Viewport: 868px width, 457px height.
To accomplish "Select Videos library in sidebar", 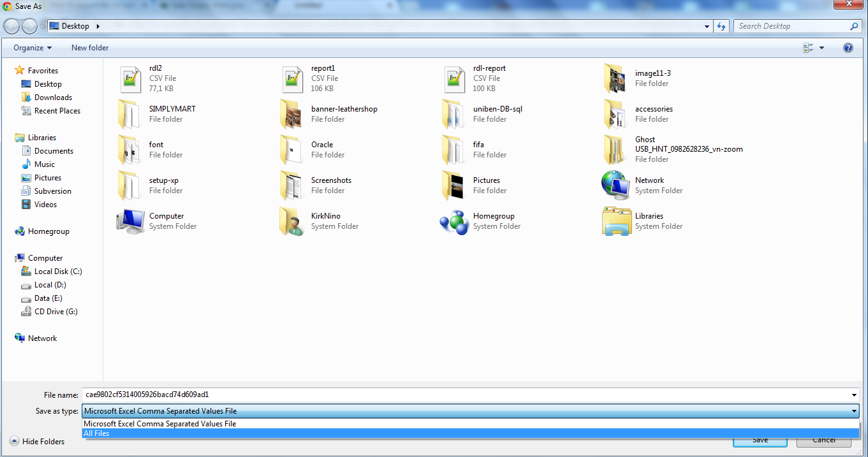I will (x=45, y=205).
